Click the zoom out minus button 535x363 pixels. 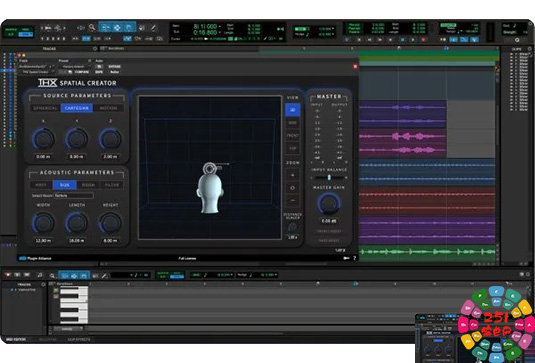click(292, 201)
